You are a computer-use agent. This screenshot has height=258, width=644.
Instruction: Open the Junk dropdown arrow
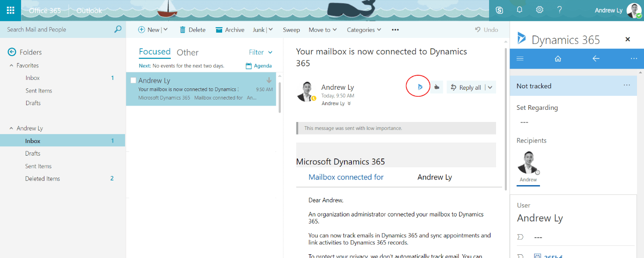click(271, 29)
